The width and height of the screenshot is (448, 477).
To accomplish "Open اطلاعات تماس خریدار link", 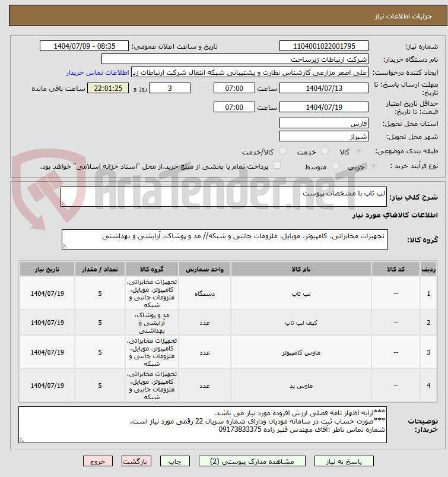I will pos(97,72).
